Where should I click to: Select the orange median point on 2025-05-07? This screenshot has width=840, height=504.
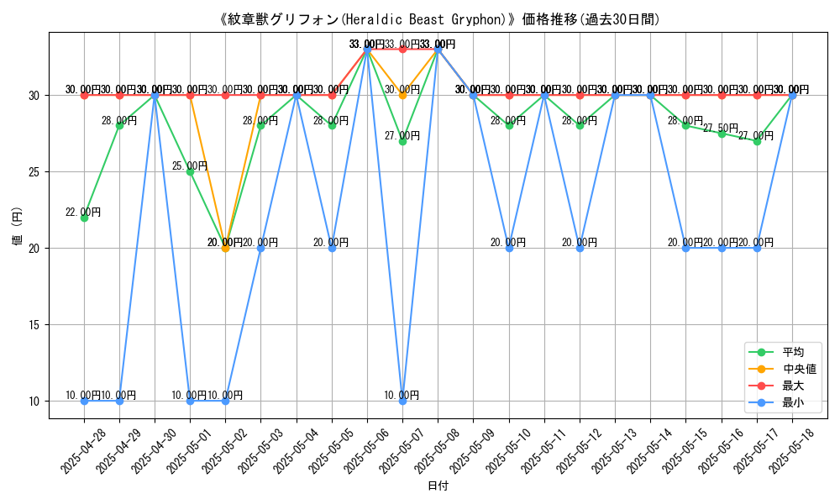coord(403,95)
